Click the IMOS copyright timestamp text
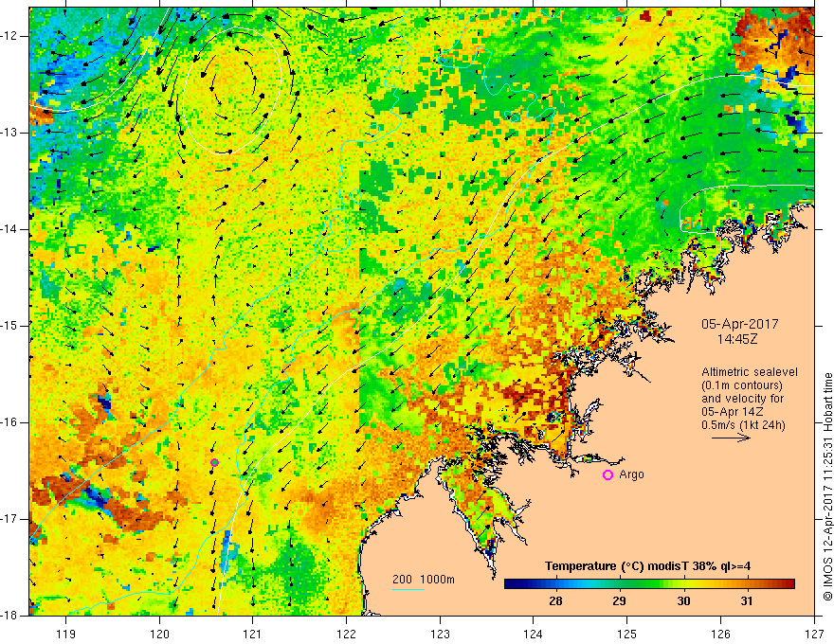Viewport: 834px width, 644px height. tap(827, 487)
